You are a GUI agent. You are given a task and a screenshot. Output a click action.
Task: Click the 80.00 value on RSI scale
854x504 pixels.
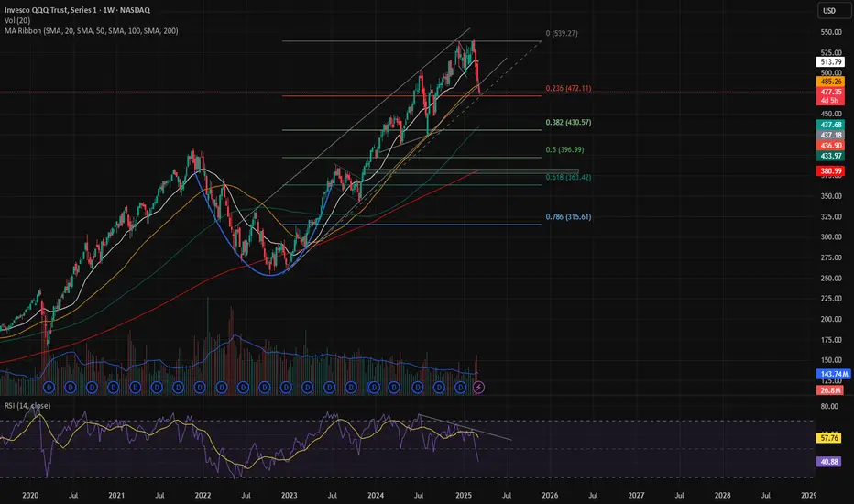[x=829, y=406]
